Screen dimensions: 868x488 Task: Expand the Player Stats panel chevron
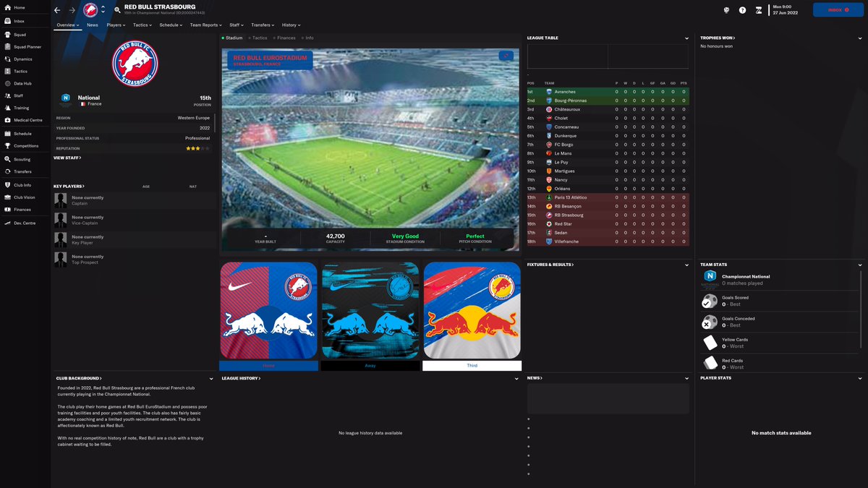[860, 378]
